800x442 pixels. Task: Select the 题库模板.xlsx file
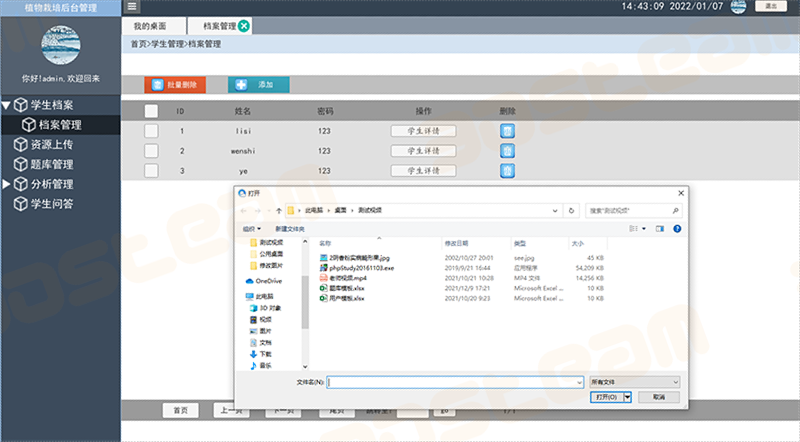pyautogui.click(x=342, y=288)
